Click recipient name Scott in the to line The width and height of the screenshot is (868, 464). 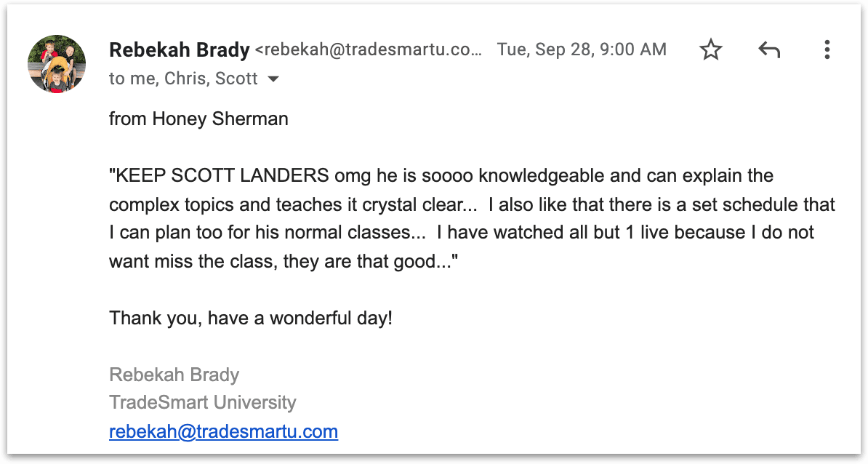click(x=236, y=79)
